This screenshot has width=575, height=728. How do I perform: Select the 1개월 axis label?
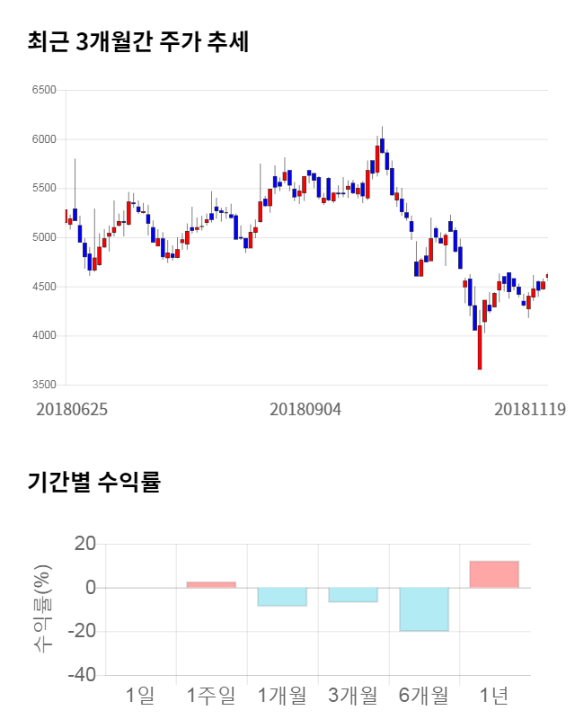coord(282,695)
